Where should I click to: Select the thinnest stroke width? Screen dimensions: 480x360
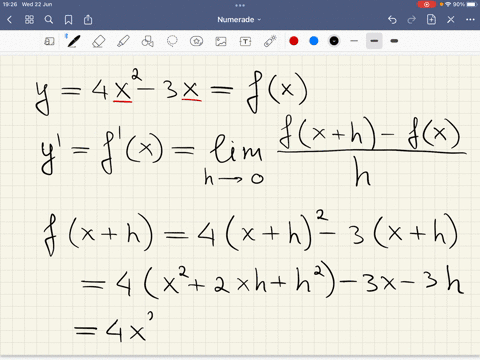click(x=354, y=41)
